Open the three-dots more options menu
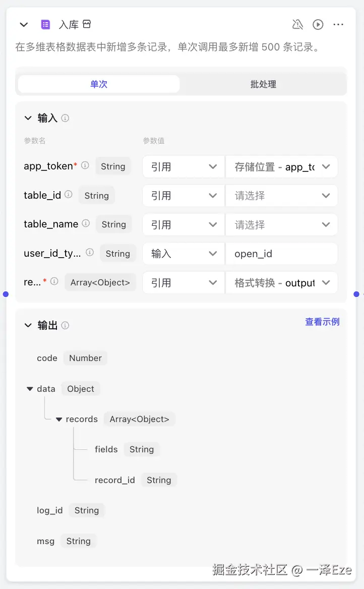Viewport: 364px width, 589px height. pos(338,24)
